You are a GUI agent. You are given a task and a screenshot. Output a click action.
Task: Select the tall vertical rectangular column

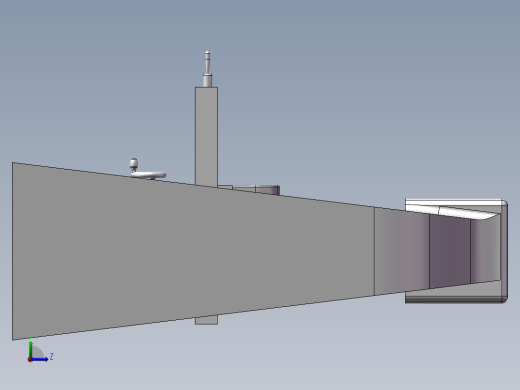click(x=206, y=136)
